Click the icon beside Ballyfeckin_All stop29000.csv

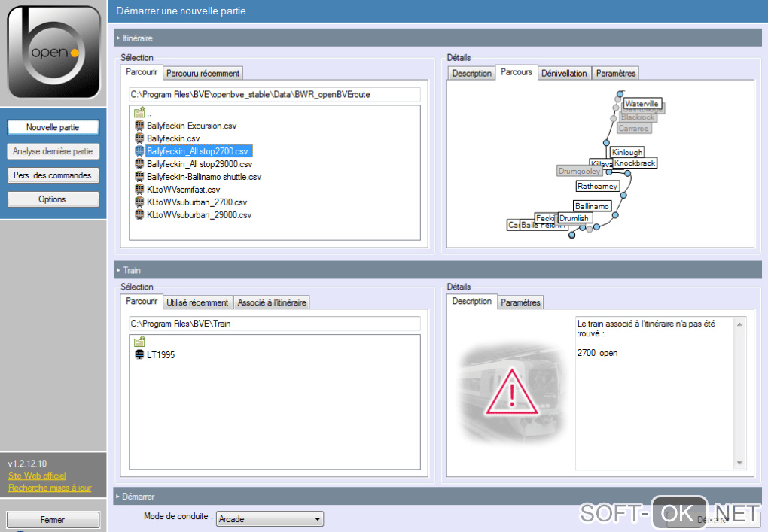coord(139,163)
